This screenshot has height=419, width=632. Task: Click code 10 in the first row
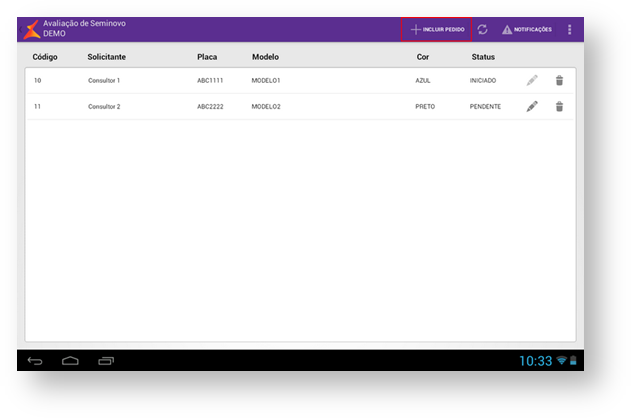[37, 81]
